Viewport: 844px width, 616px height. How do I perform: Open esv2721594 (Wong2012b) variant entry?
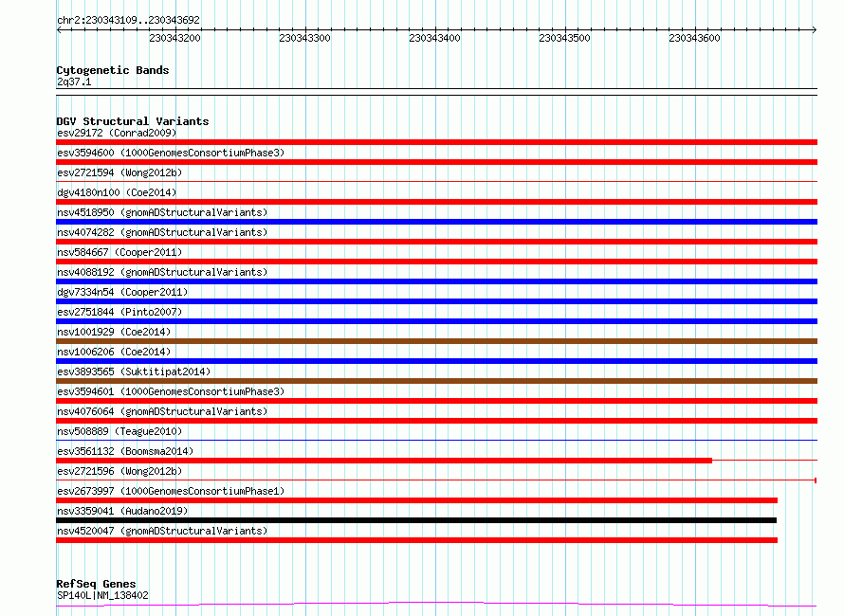[119, 172]
